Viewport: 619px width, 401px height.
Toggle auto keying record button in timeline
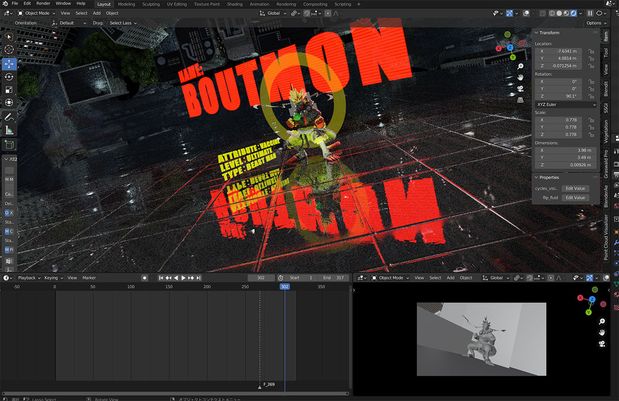coord(144,278)
